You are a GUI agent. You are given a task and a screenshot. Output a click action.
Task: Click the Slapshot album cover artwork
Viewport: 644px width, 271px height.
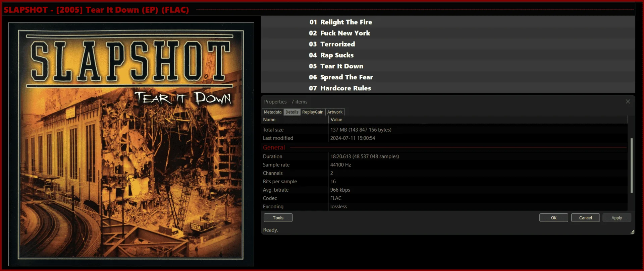click(131, 144)
